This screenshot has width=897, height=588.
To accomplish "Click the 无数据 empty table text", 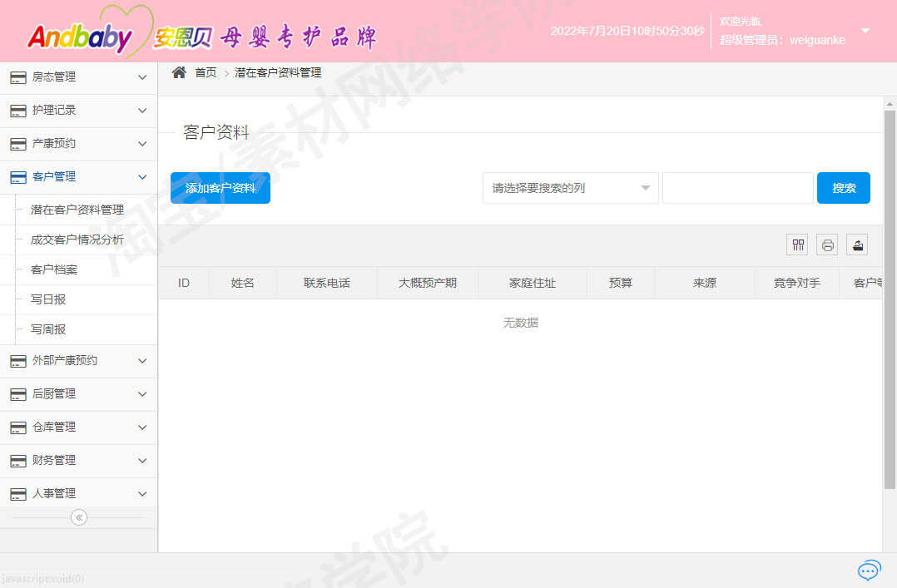I will pos(521,323).
